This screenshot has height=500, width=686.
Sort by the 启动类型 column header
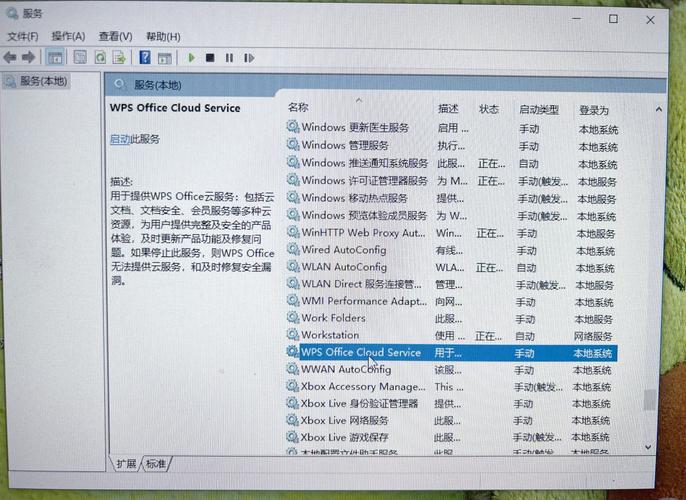click(x=539, y=109)
